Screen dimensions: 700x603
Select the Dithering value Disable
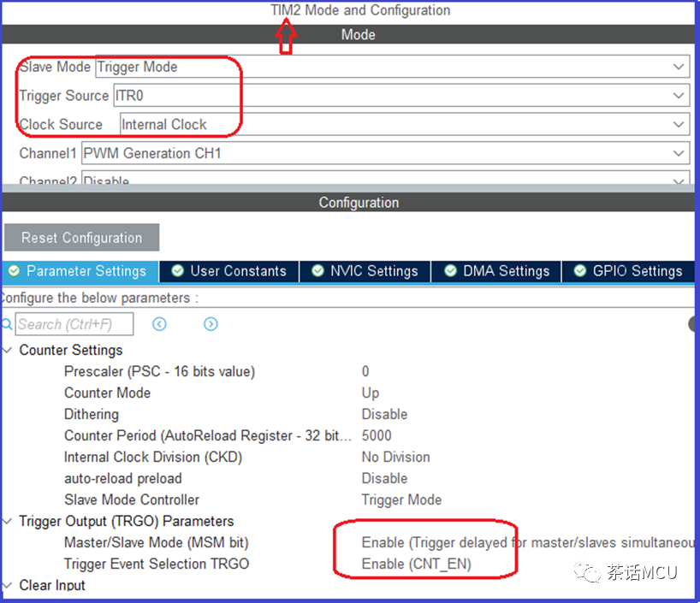pyautogui.click(x=384, y=414)
